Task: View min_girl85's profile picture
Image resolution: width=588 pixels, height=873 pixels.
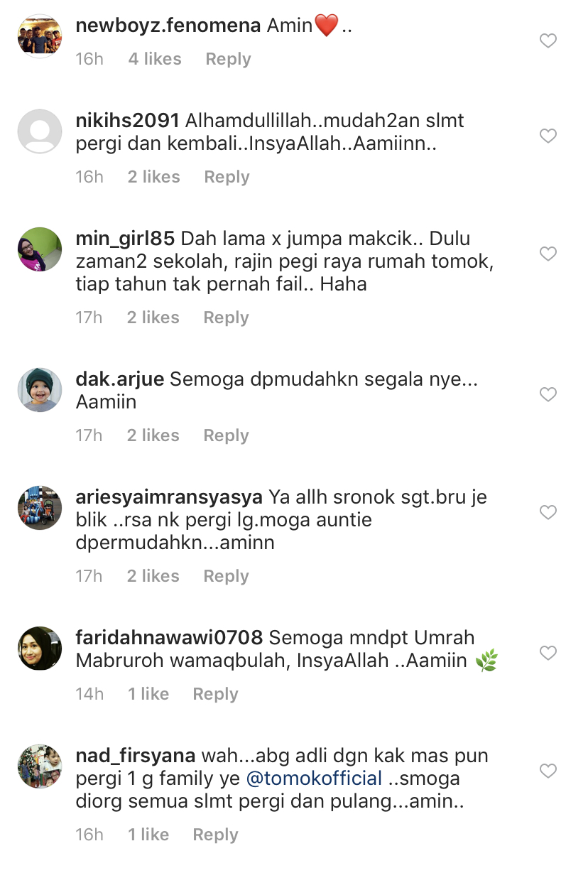Action: pos(40,249)
